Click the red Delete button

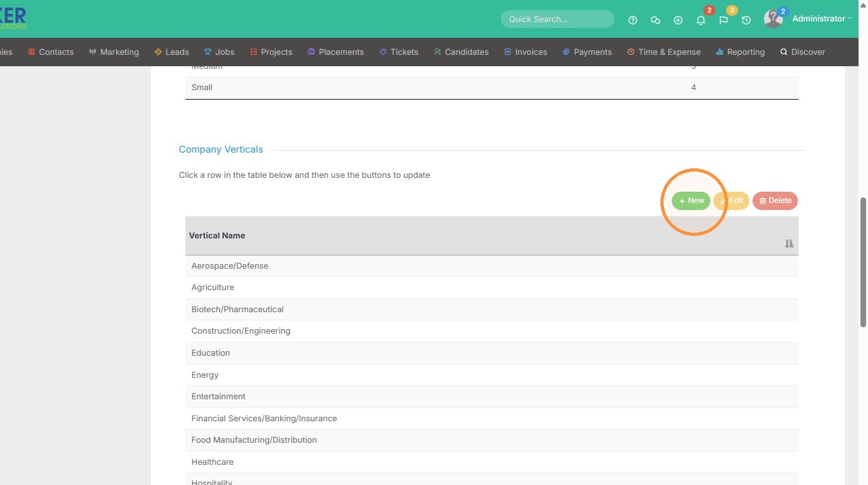click(775, 201)
